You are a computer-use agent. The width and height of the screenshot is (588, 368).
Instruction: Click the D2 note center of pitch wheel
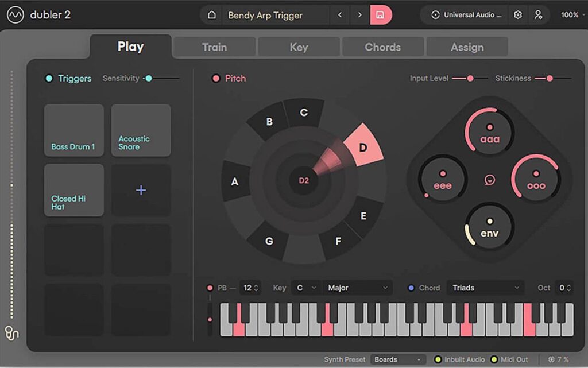click(304, 181)
